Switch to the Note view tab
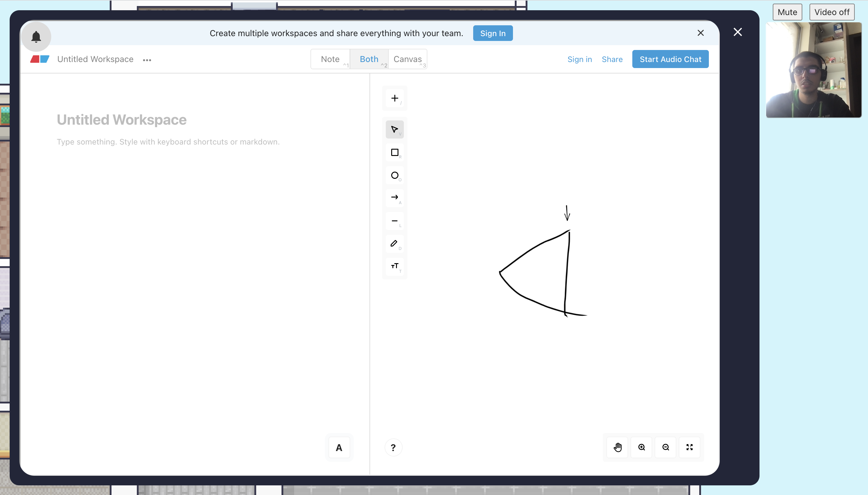Image resolution: width=868 pixels, height=495 pixels. coord(330,59)
